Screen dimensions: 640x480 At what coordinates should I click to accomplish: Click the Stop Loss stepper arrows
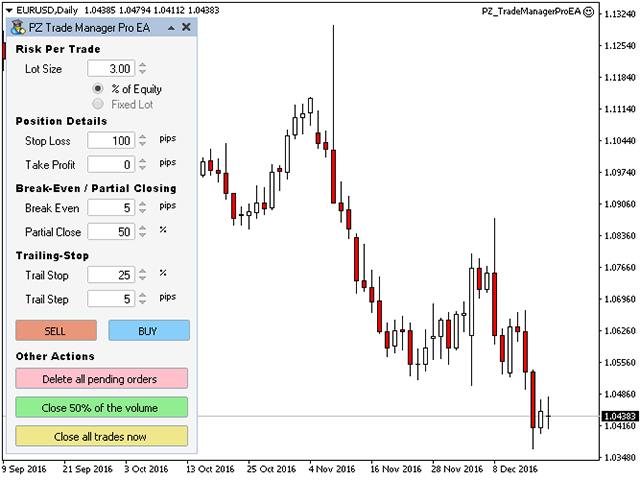pyautogui.click(x=142, y=140)
